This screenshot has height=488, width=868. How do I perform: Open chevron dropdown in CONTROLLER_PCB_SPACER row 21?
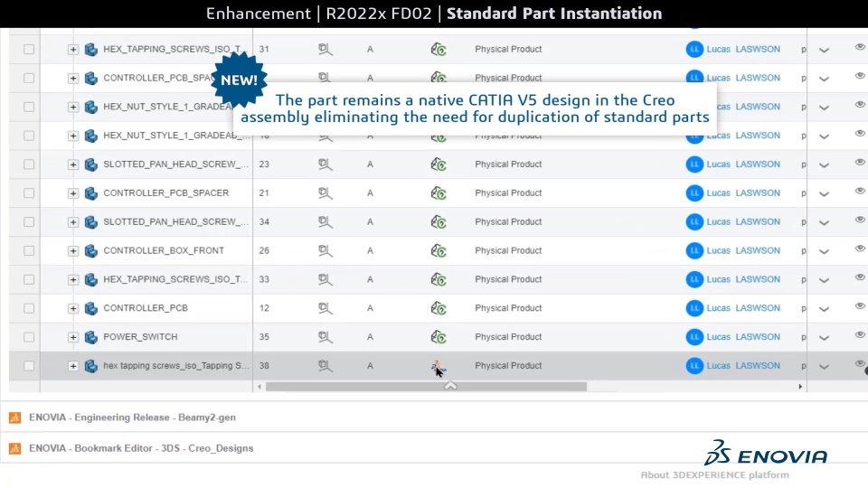(824, 194)
